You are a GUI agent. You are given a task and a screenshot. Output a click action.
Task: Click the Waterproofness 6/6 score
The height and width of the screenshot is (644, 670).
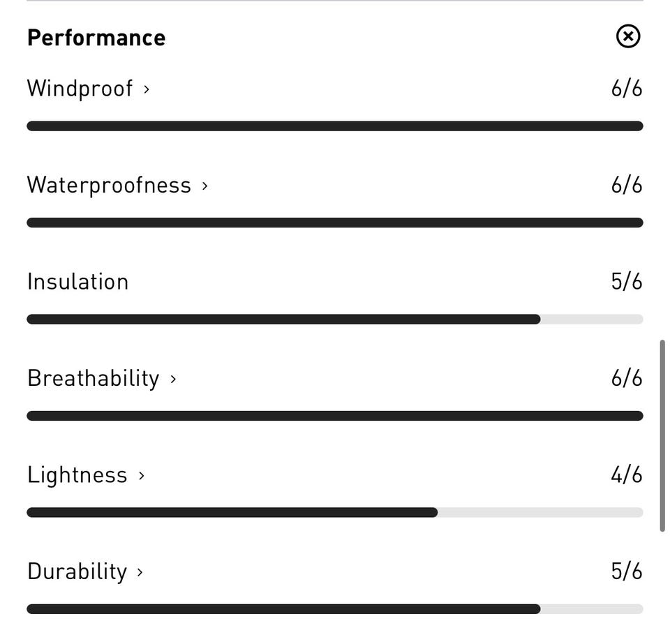[626, 185]
